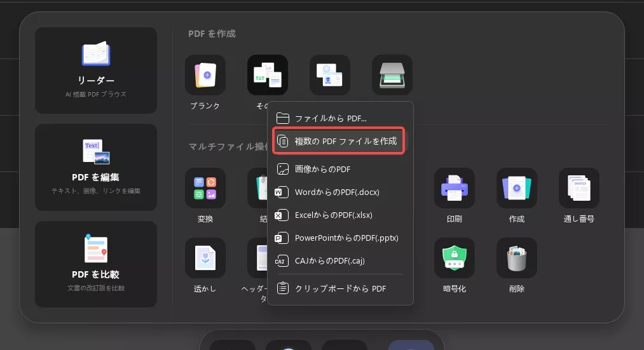Select PowerPointからのPDF(.pptx) menu entry
The width and height of the screenshot is (644, 350).
point(340,238)
